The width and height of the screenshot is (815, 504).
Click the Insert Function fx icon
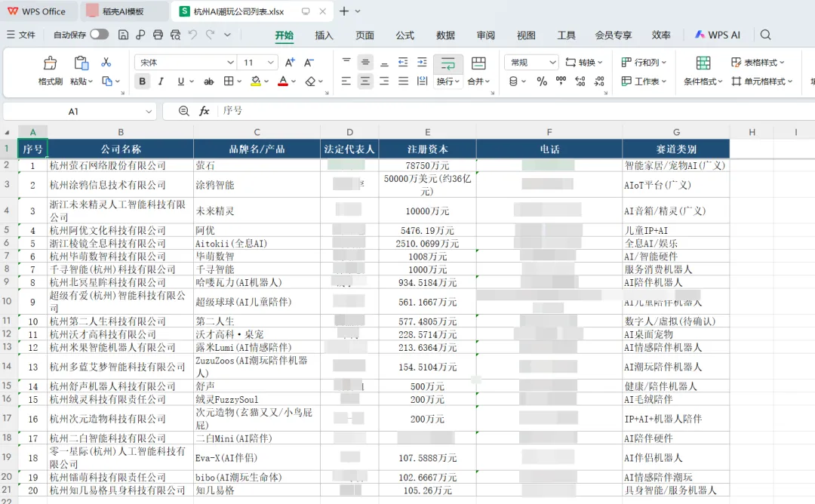205,111
